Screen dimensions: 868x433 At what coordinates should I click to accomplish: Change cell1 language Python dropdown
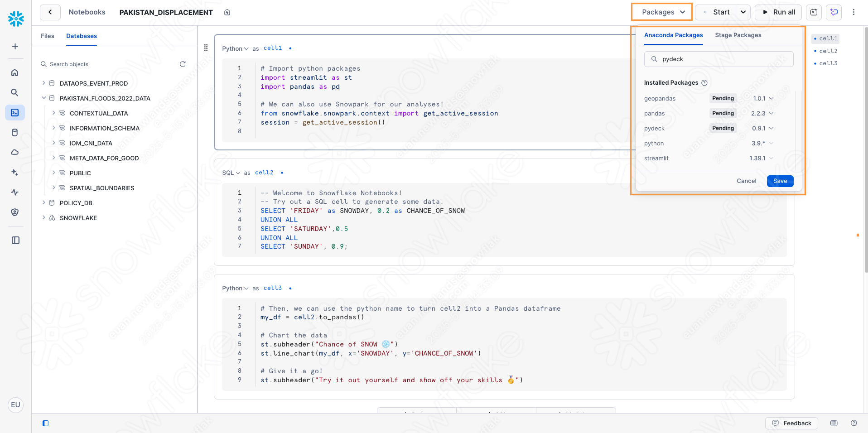point(235,48)
